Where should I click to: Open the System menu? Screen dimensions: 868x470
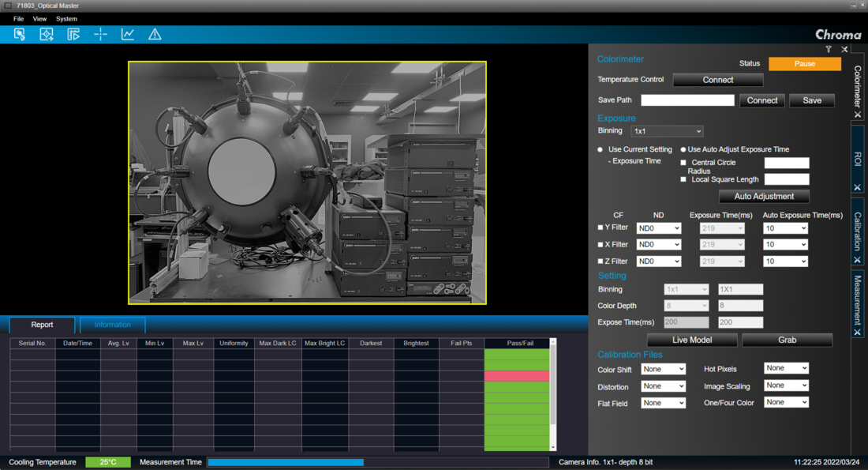click(x=66, y=19)
